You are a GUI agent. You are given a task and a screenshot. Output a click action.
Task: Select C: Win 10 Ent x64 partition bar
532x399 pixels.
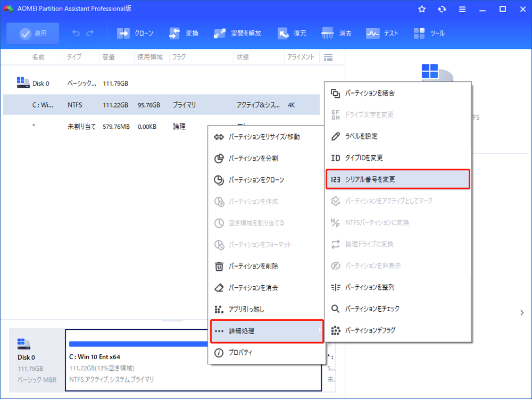(x=194, y=360)
